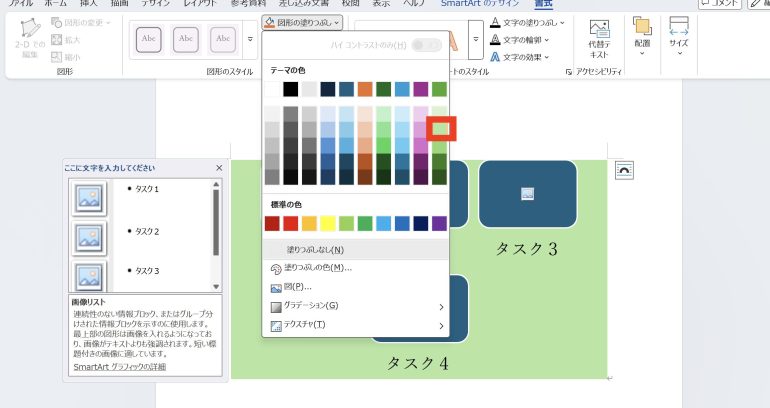Screen dimensions: 770x408
Task: Select the 書式 tab
Action: pyautogui.click(x=544, y=3)
